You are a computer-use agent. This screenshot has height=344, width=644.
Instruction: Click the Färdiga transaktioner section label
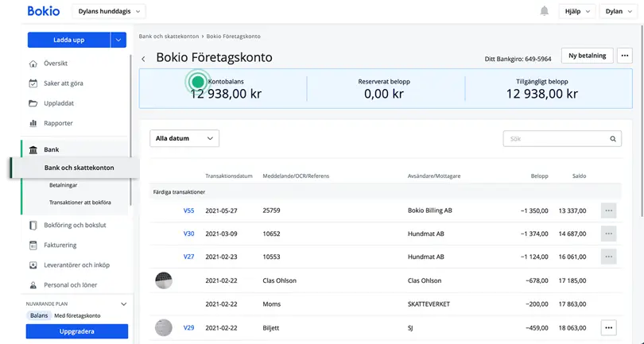pos(179,192)
